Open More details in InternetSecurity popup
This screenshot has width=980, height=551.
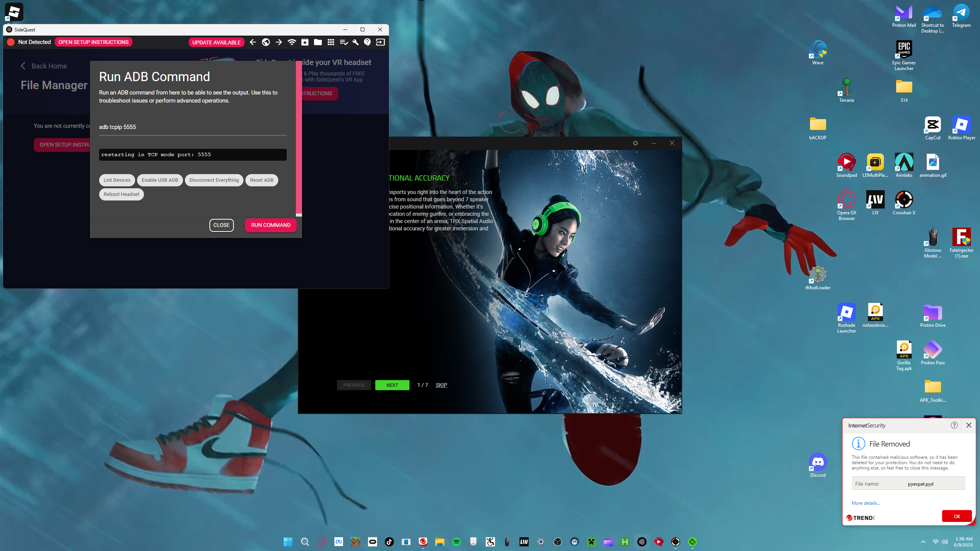tap(866, 503)
